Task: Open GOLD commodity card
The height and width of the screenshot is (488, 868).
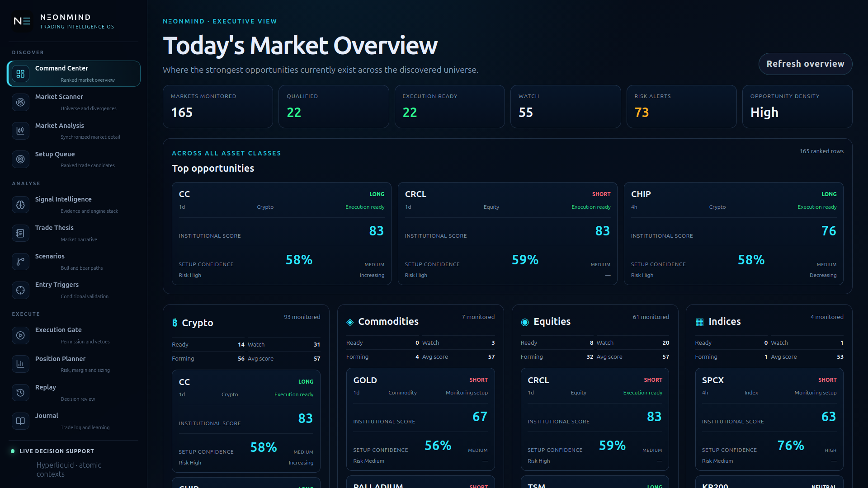Action: pyautogui.click(x=420, y=419)
